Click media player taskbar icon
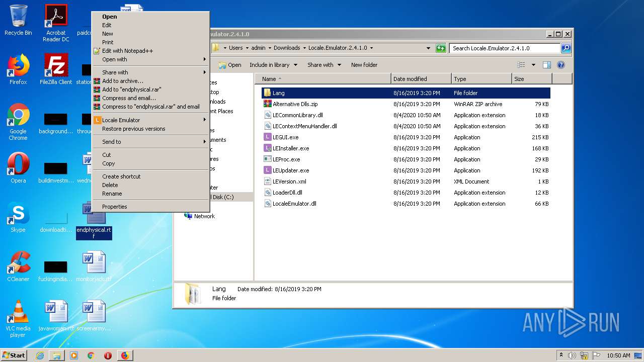644x362 pixels. coord(74,355)
